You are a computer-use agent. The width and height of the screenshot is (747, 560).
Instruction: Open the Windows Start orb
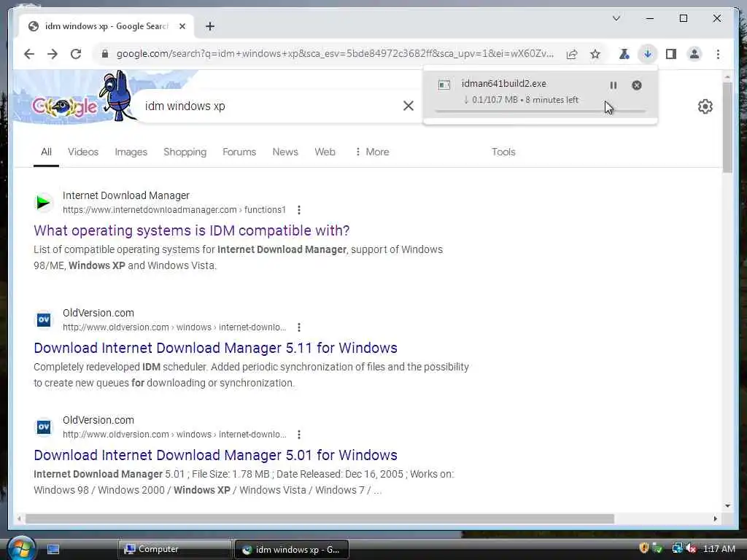coord(21,548)
